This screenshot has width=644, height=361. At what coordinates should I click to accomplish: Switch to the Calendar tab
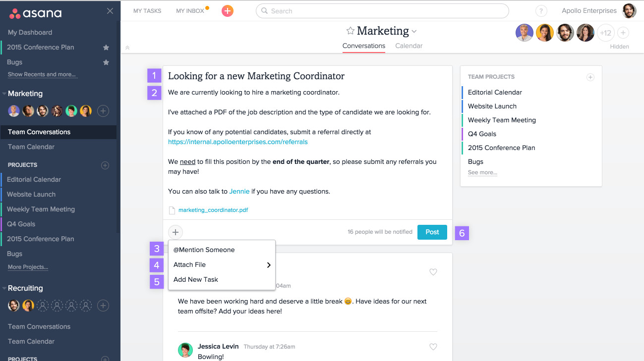[409, 46]
